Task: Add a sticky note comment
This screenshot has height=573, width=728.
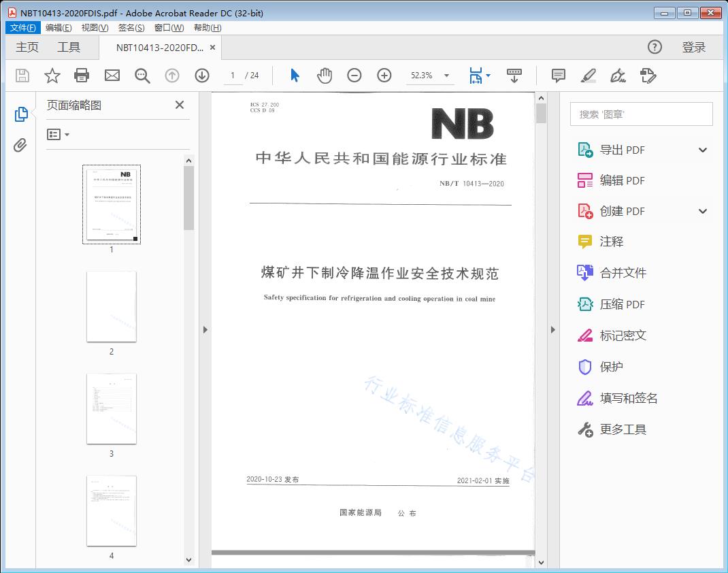Action: (558, 76)
